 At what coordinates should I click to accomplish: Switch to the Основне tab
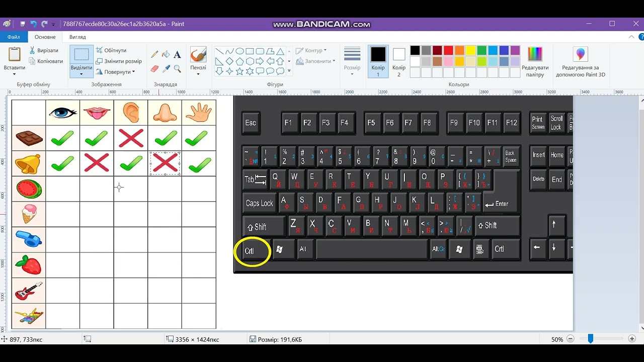pos(45,37)
